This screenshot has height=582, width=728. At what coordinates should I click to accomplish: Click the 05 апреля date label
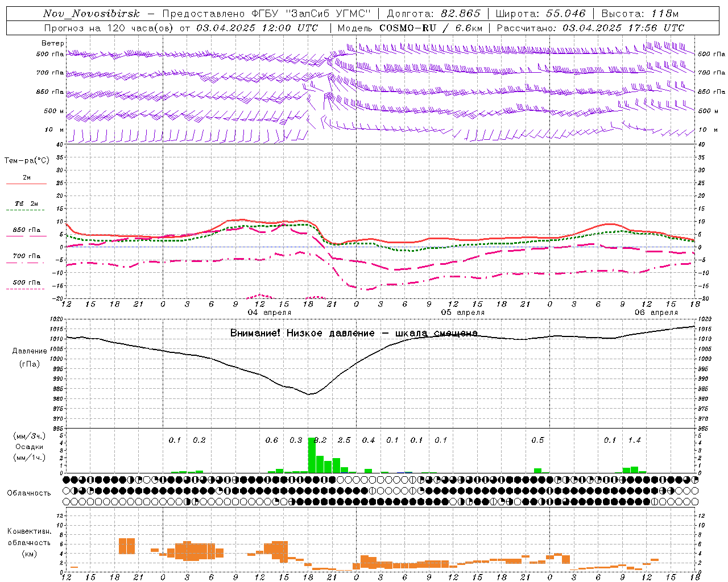(x=462, y=313)
